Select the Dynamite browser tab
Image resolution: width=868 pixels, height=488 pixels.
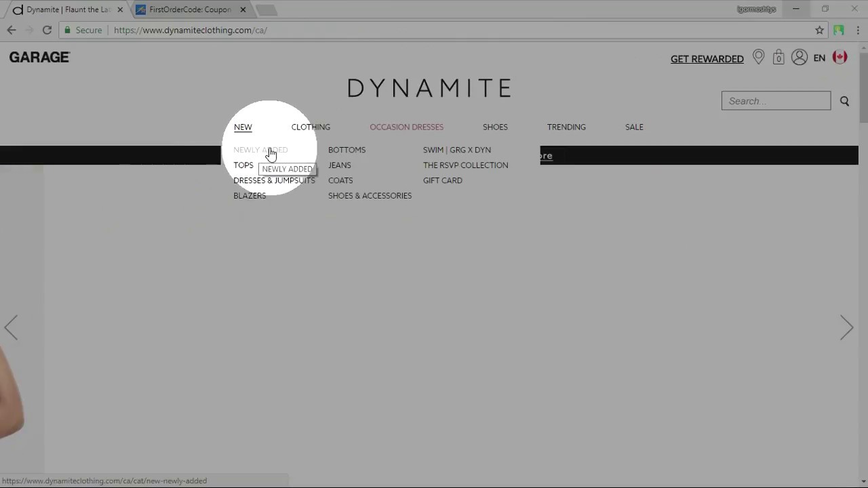[68, 9]
